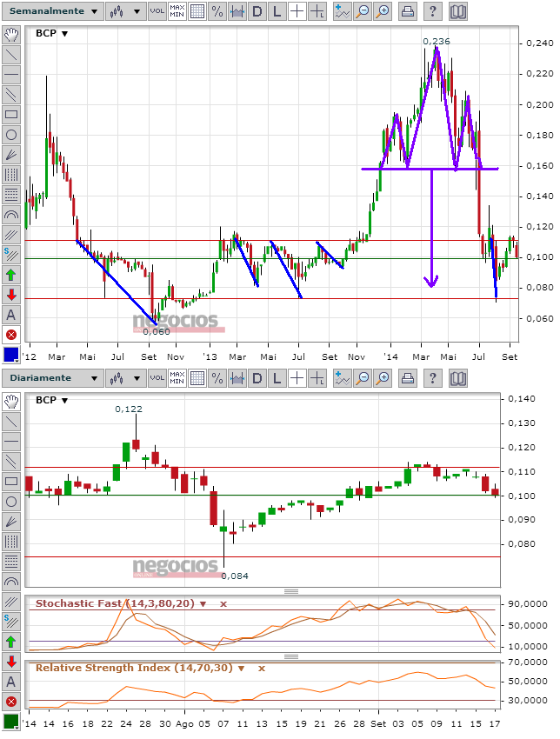Click the 0,122 high label on daily chart
This screenshot has width=560, height=739.
(x=129, y=409)
